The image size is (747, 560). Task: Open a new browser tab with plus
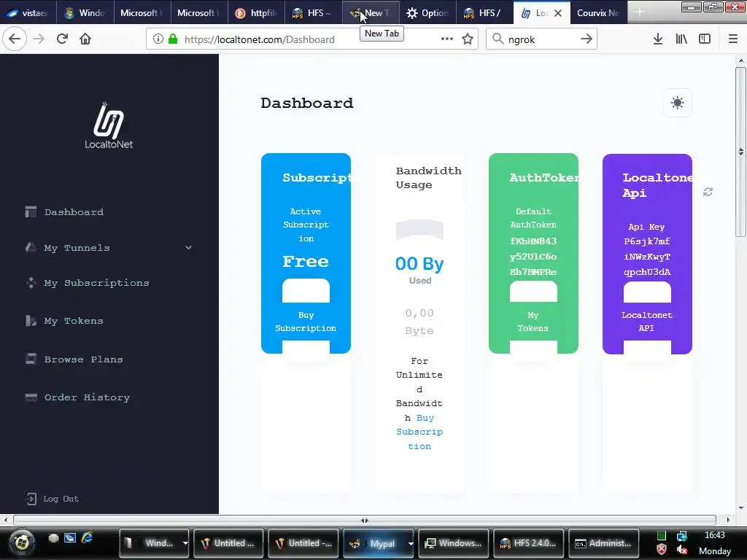(x=639, y=13)
